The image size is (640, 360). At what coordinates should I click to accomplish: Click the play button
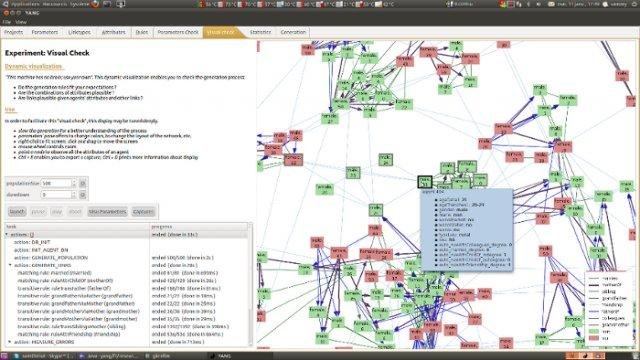tap(57, 211)
